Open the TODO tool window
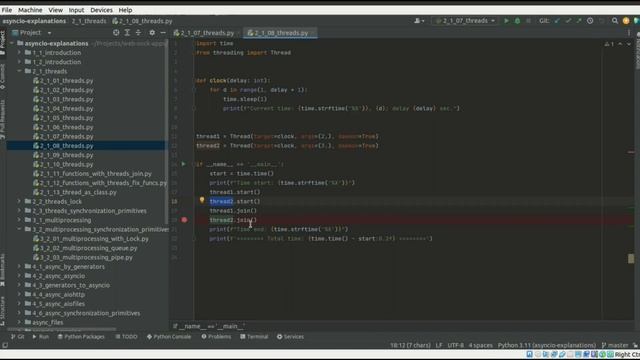 [x=126, y=337]
